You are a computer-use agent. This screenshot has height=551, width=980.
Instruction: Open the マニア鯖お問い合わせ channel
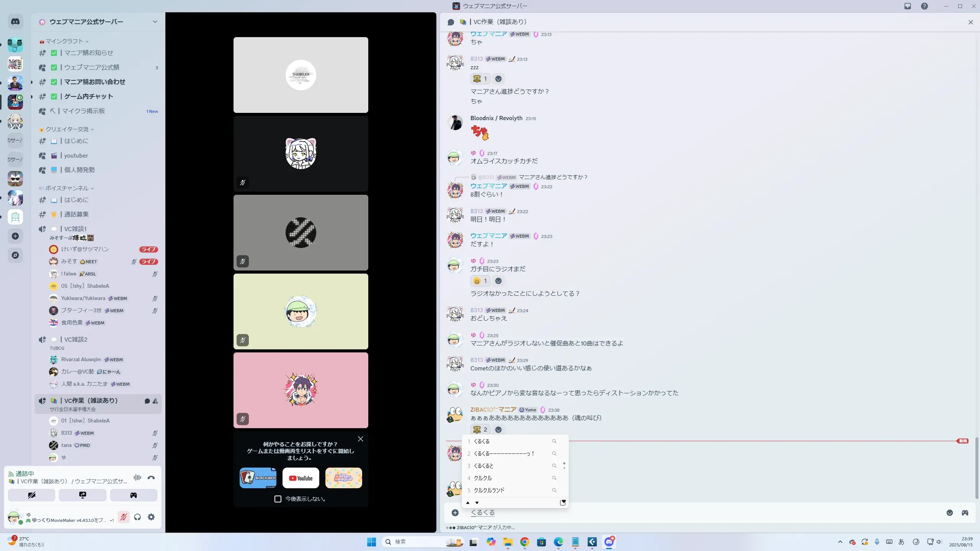point(95,82)
